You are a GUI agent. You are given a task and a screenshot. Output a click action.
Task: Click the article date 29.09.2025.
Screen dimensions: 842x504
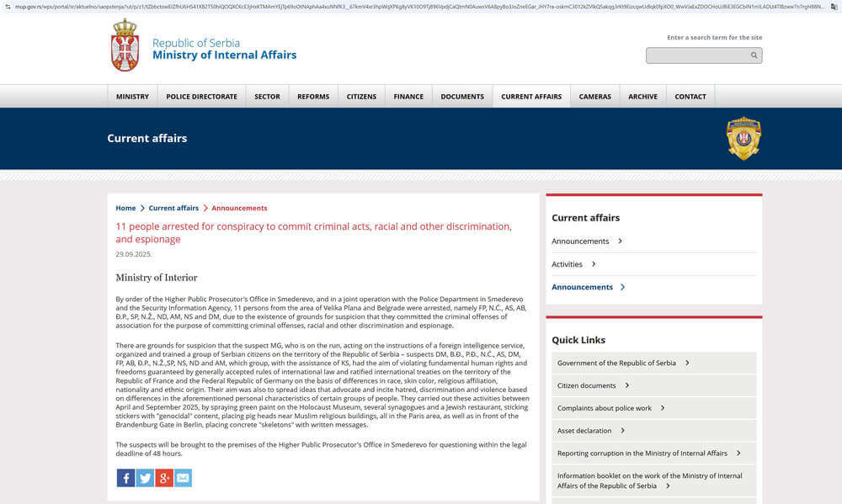(134, 254)
